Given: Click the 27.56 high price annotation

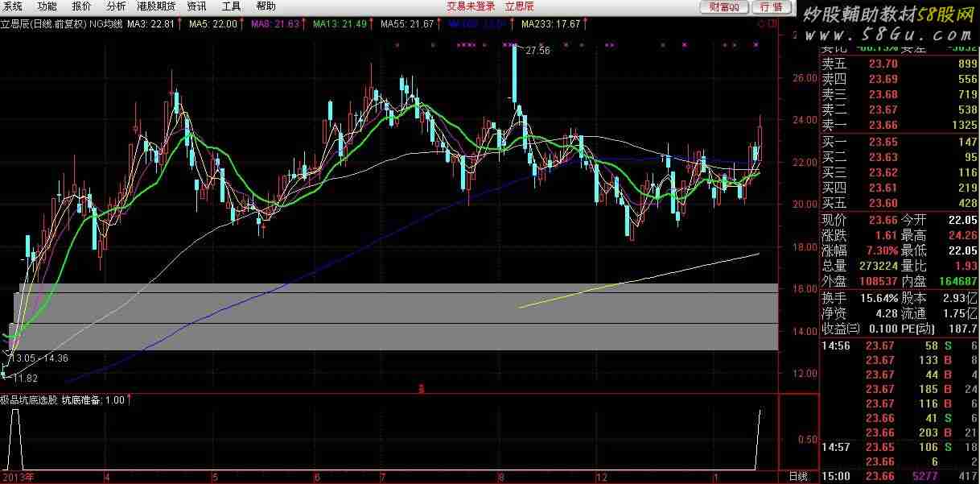Looking at the screenshot, I should (537, 50).
